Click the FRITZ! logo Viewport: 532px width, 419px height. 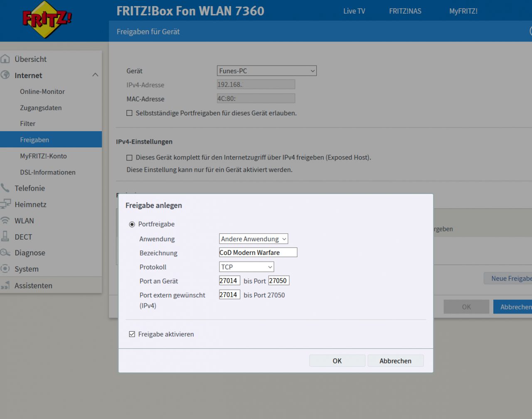[x=47, y=20]
